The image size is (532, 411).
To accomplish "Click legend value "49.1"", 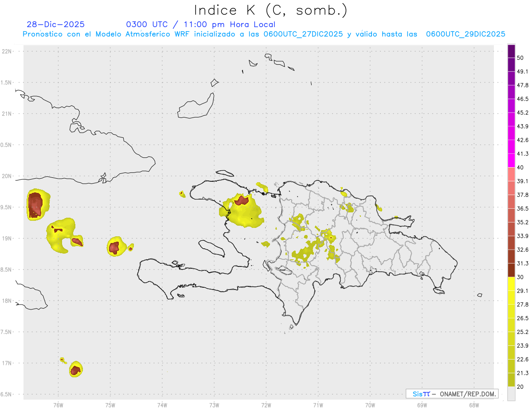I will click(x=522, y=71).
